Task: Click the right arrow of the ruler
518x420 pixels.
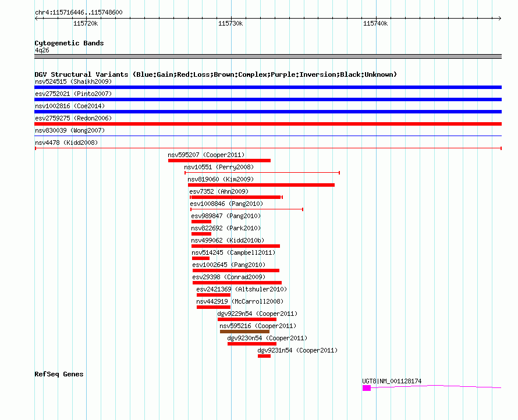Action: [499, 19]
